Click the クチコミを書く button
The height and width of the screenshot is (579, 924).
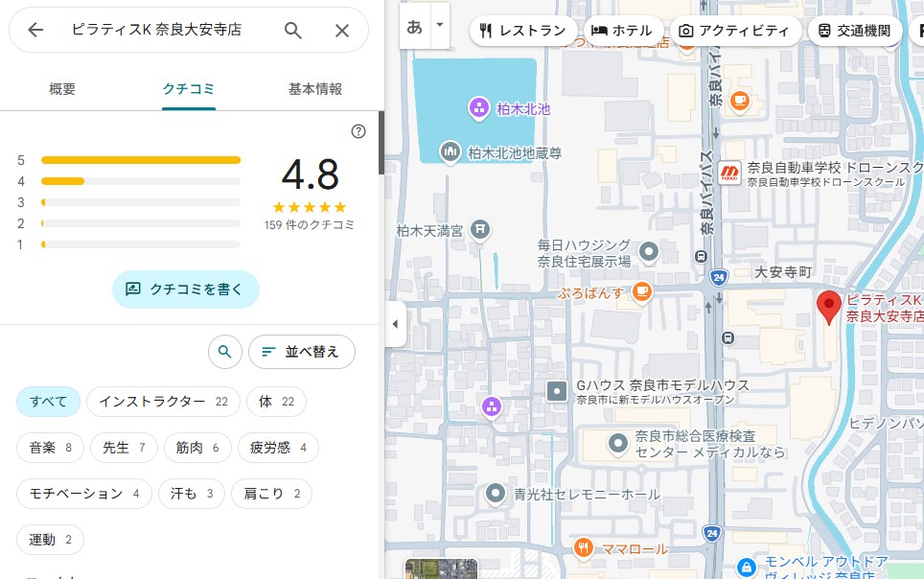click(185, 289)
